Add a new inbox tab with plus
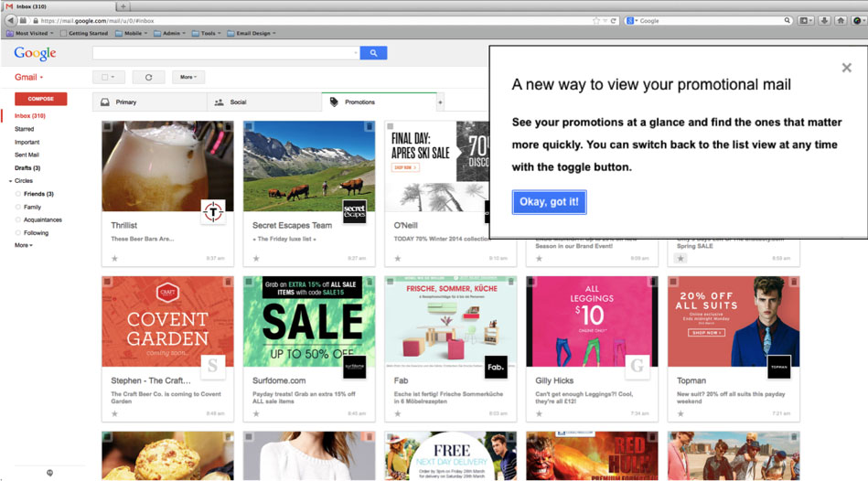Viewport: 868px width, 481px height. (440, 102)
